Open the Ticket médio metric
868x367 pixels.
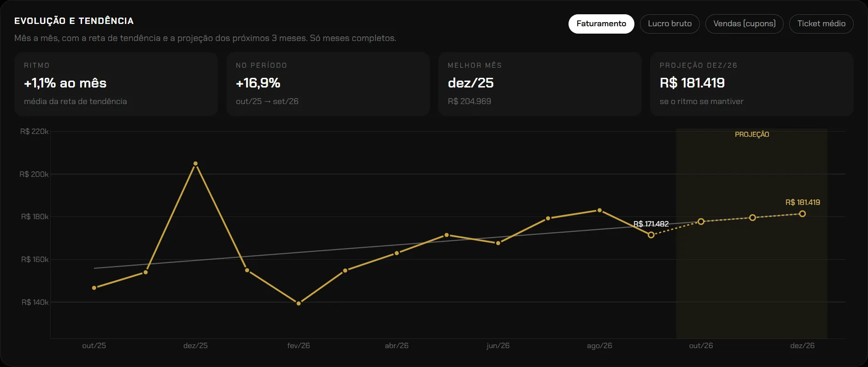click(x=821, y=23)
